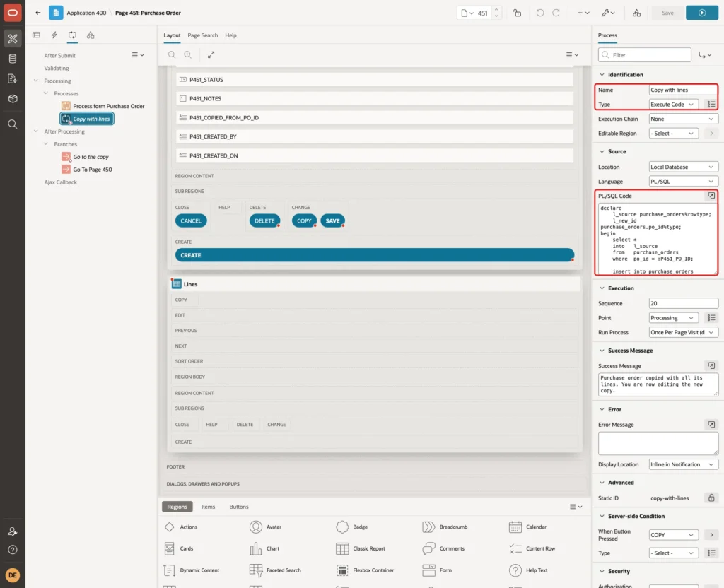Collapse the Server-side Condition section
The image size is (724, 588).
click(602, 516)
